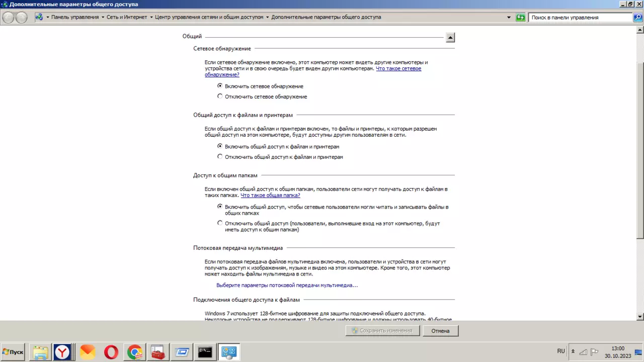Click the 'Отмена' button

point(440,330)
